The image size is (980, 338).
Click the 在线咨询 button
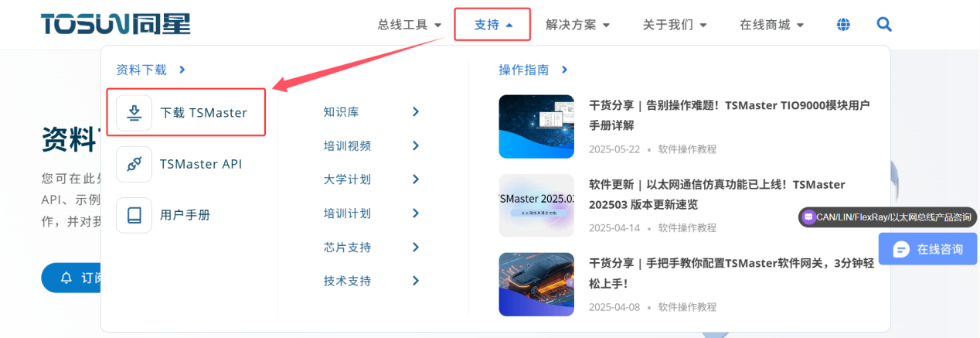927,249
